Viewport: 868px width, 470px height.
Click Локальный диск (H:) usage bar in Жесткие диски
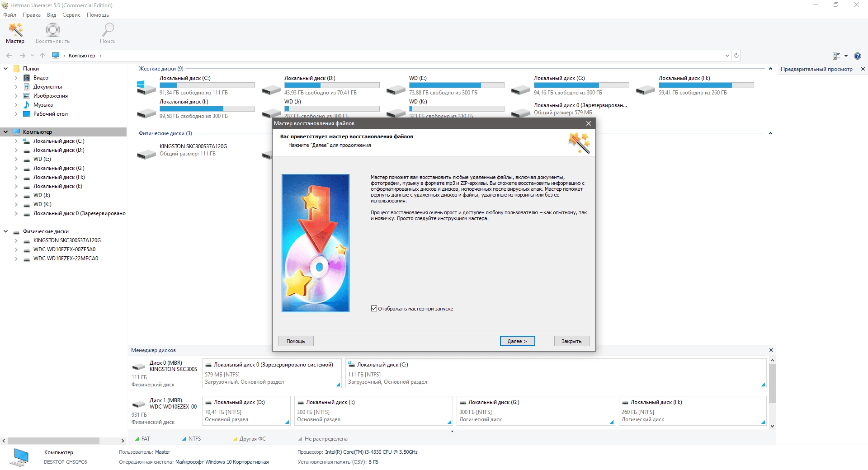pos(706,85)
